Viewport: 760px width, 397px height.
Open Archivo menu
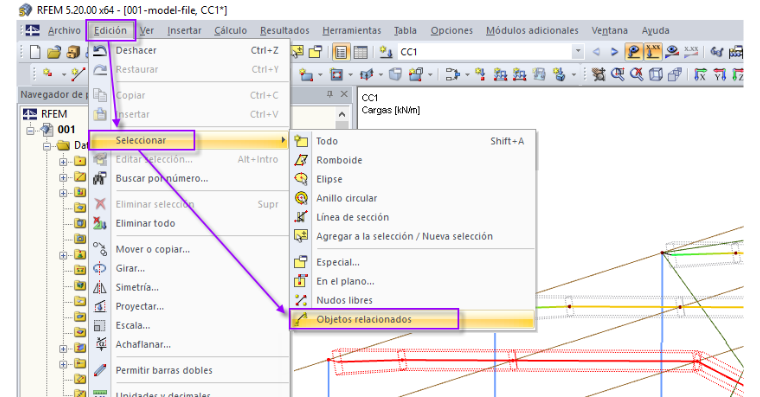64,31
